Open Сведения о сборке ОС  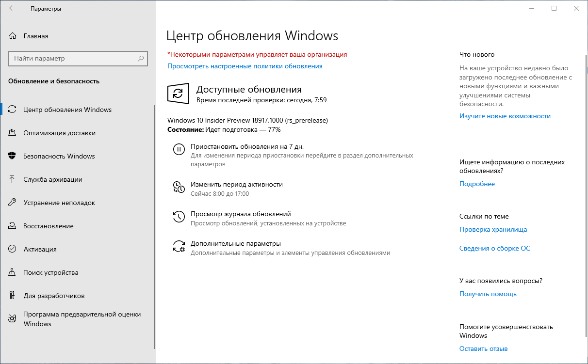click(x=494, y=248)
